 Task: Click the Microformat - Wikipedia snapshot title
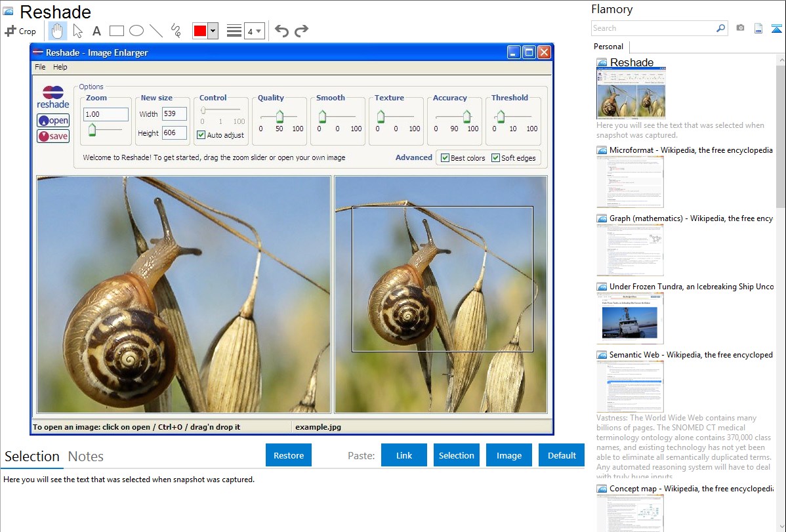click(x=691, y=150)
